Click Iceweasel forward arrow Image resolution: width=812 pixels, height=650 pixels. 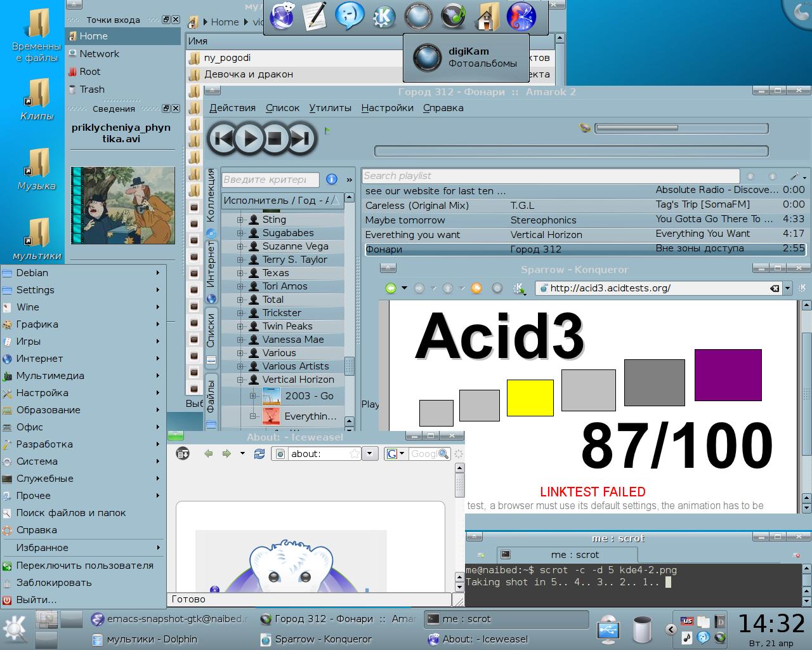(x=226, y=453)
